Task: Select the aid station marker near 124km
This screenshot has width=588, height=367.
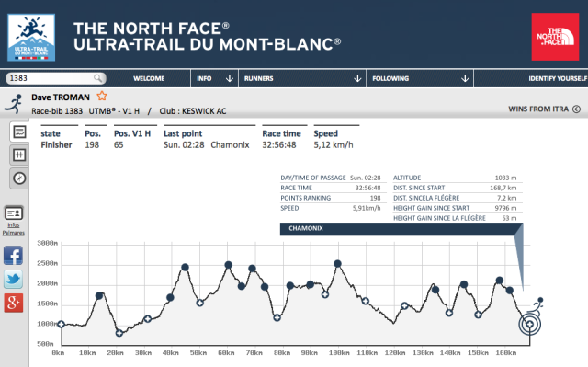Action: [x=404, y=305]
